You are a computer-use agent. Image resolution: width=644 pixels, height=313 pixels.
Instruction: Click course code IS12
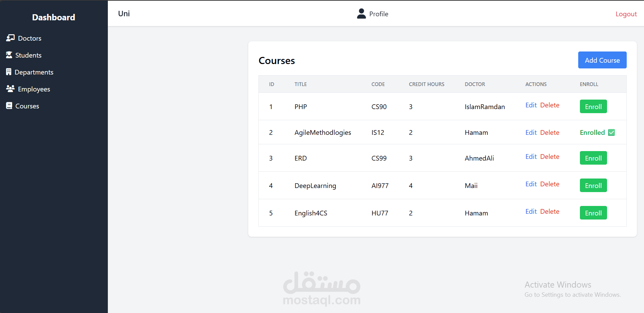[x=377, y=132]
